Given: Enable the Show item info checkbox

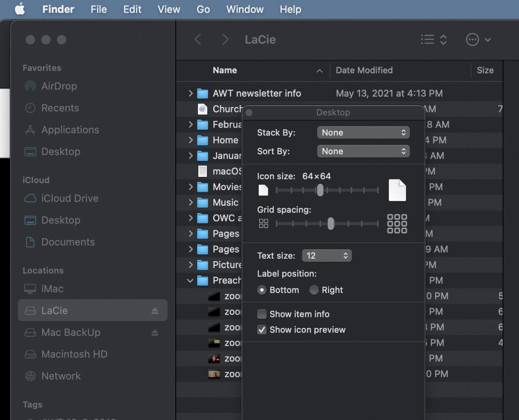Looking at the screenshot, I should pos(262,314).
